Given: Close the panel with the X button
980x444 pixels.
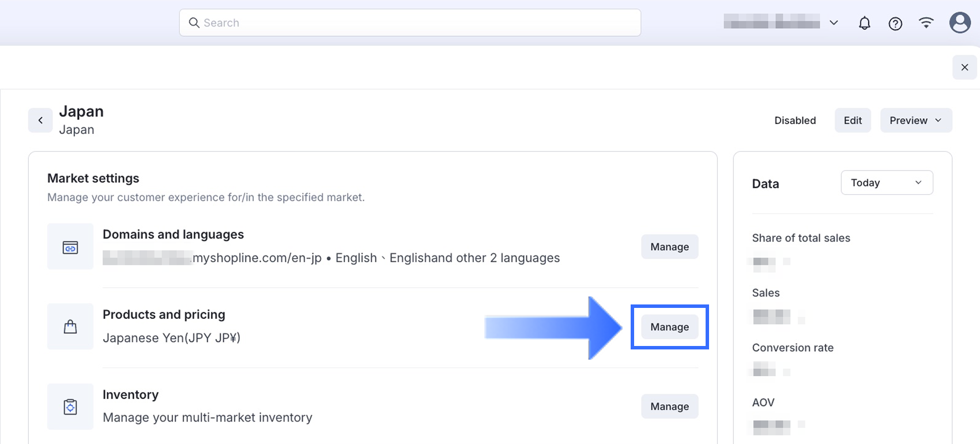Looking at the screenshot, I should click(964, 67).
